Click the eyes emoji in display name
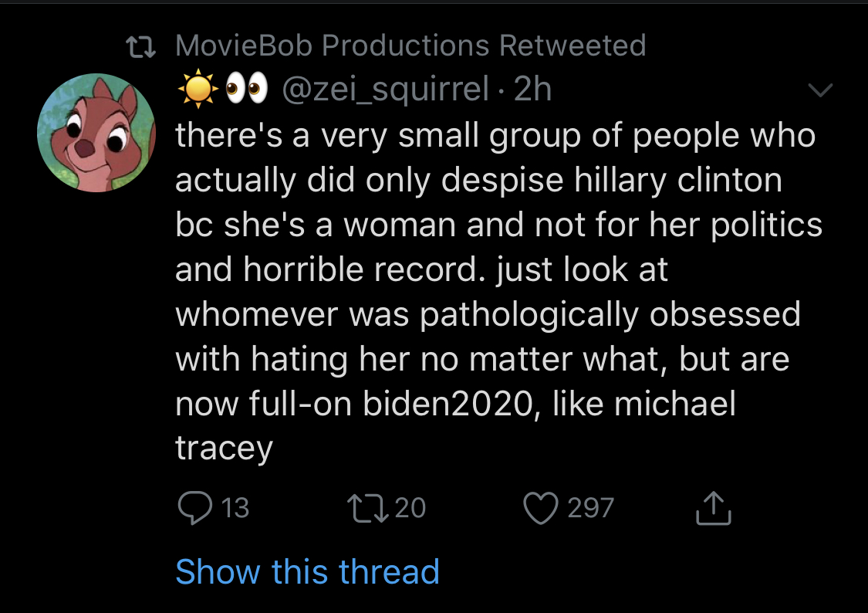The image size is (868, 613). (x=246, y=89)
